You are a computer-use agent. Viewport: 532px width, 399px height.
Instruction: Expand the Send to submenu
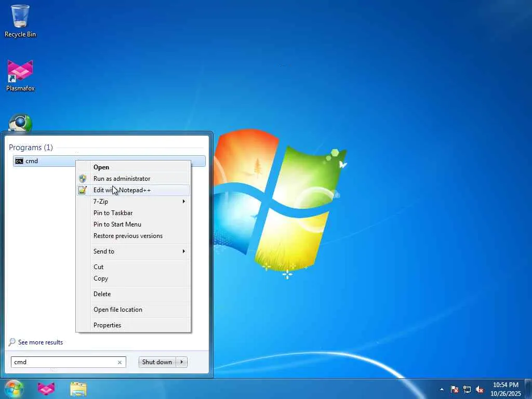(x=134, y=251)
